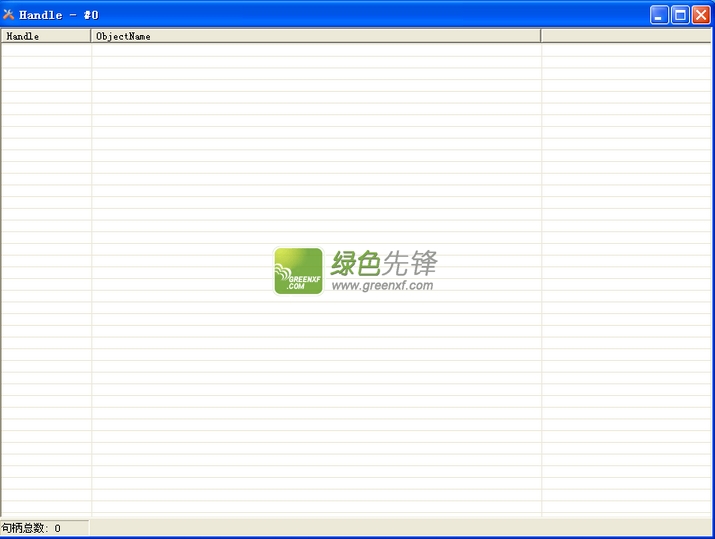Screen dimensions: 715x539
Task: Maximize the Handle window
Action: pyautogui.click(x=680, y=14)
